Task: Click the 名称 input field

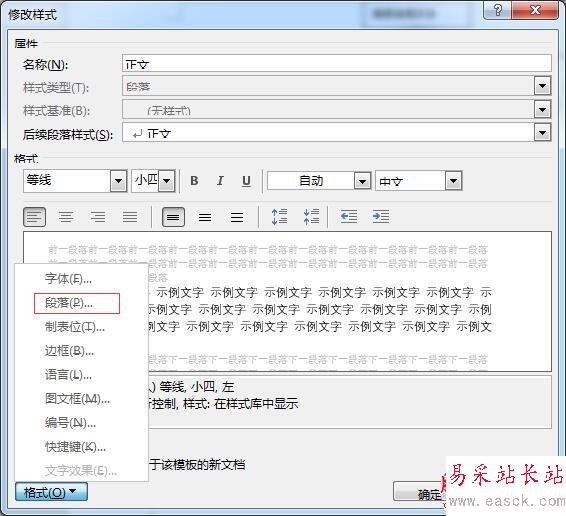Action: [x=336, y=63]
